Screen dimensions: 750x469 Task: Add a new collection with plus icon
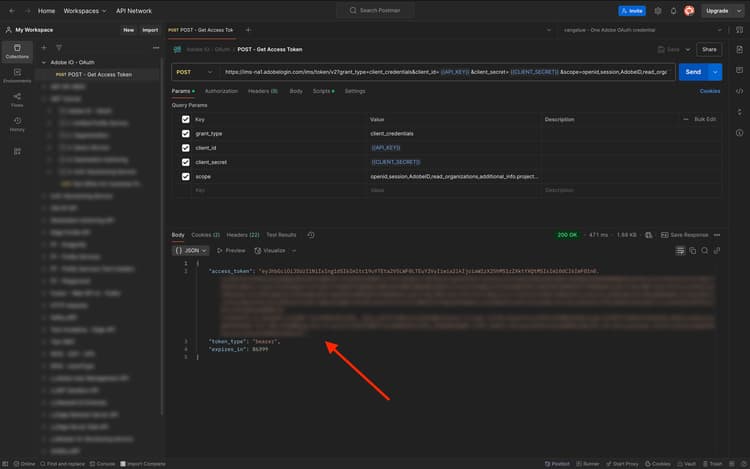point(44,47)
